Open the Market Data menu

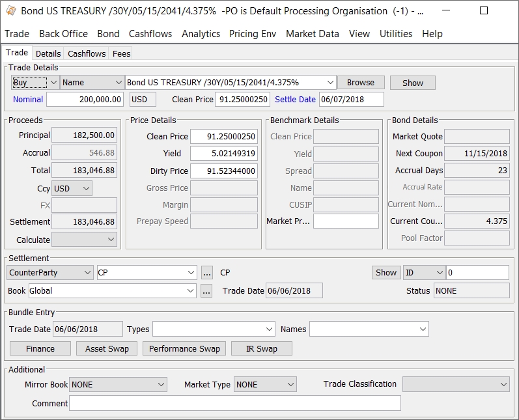click(313, 34)
